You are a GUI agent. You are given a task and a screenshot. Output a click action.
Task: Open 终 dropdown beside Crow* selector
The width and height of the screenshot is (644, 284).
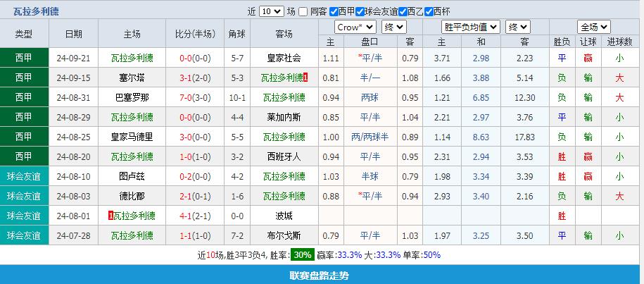pos(393,27)
